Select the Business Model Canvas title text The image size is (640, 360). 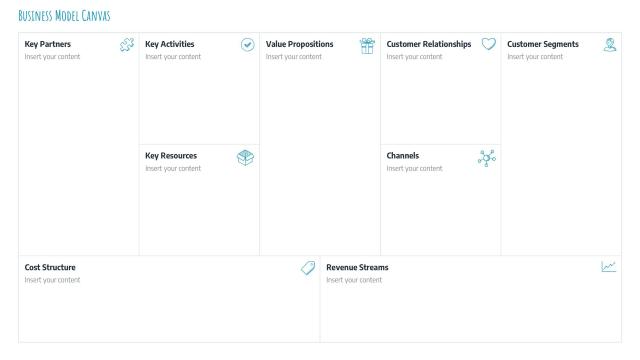pyautogui.click(x=64, y=16)
